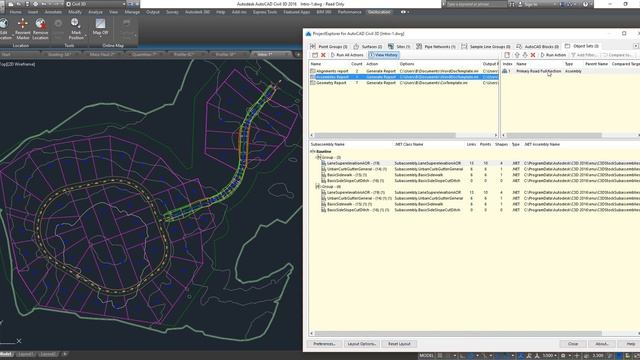The image size is (640, 360).
Task: Click the Pipe Networks tab icon
Action: (x=419, y=47)
